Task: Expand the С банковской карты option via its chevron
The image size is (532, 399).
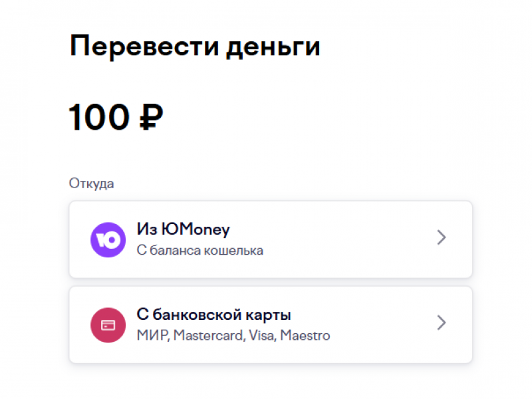Action: [441, 324]
